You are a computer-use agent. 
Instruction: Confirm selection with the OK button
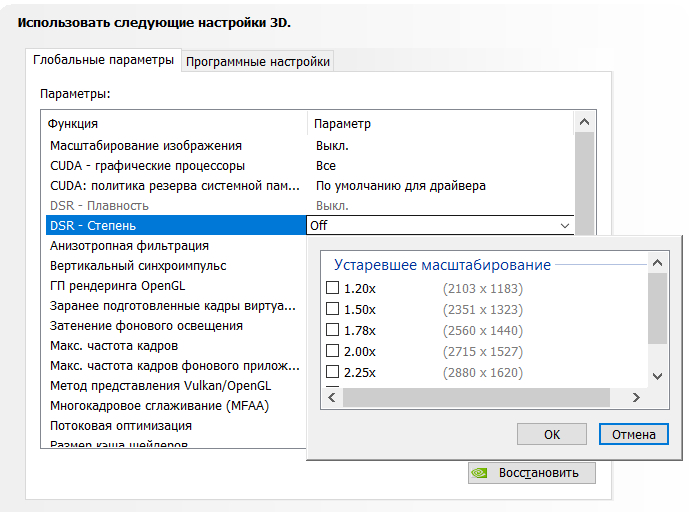pyautogui.click(x=552, y=435)
